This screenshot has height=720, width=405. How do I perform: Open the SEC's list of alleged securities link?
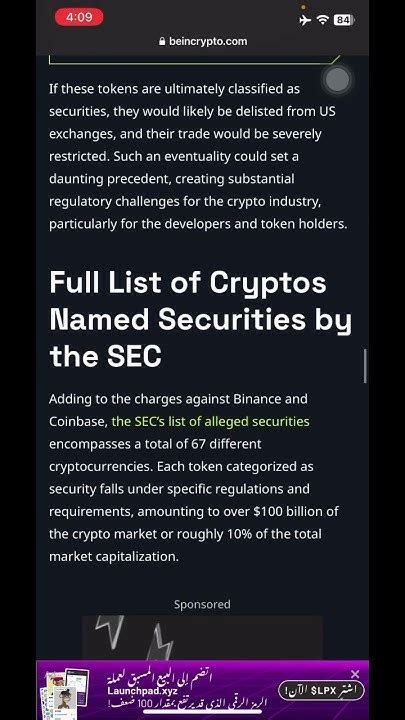tap(210, 421)
